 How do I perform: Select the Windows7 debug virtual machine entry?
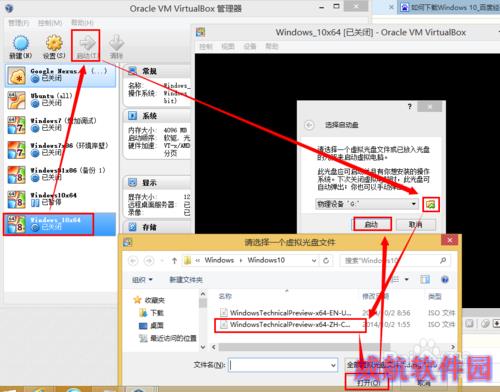point(60,124)
